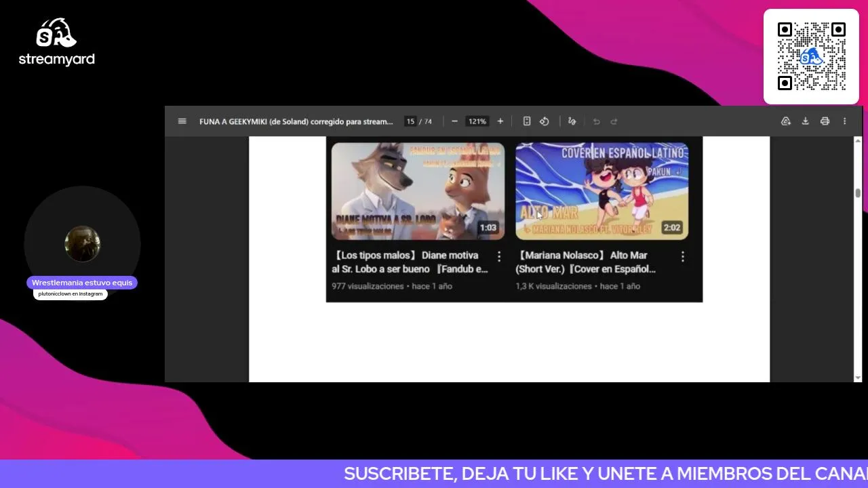Click the StreamYard logo
This screenshot has width=868, height=488.
pos(56,42)
